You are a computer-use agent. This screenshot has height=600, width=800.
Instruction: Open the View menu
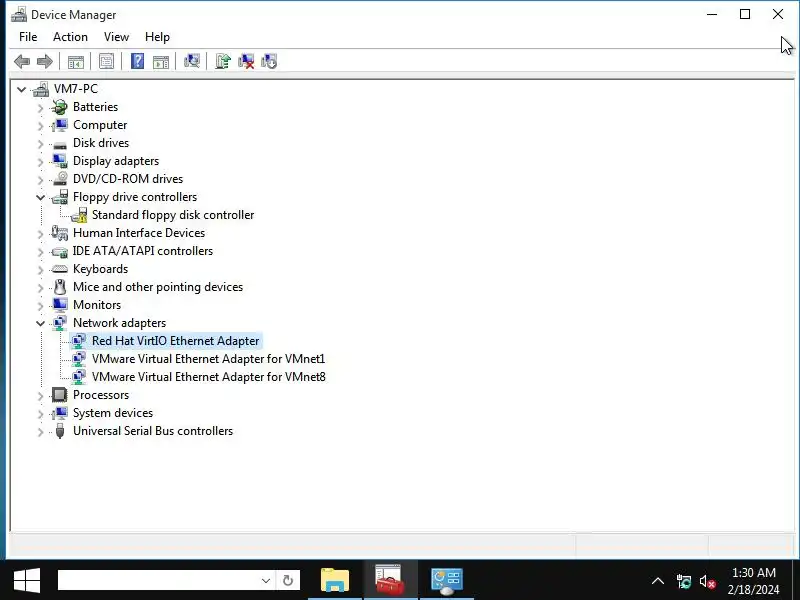point(116,37)
